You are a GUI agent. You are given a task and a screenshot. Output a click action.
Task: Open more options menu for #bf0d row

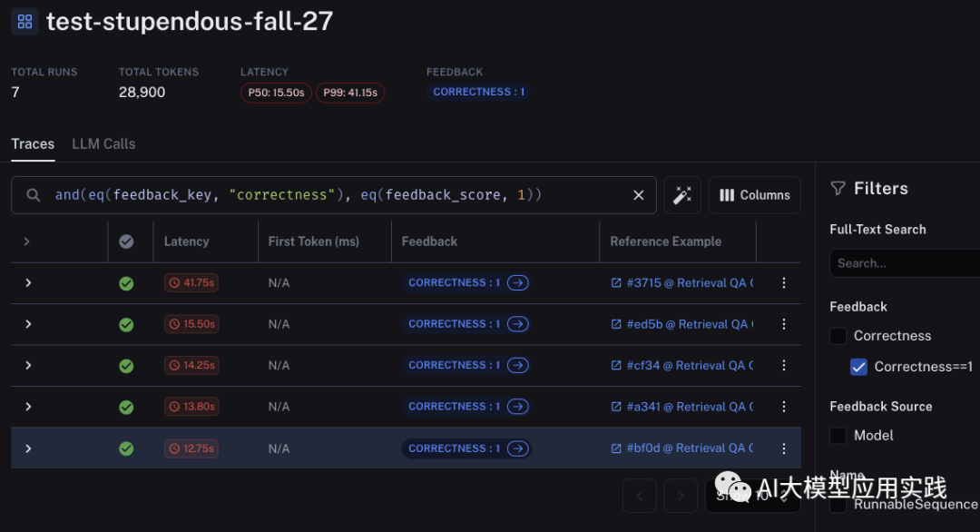pyautogui.click(x=784, y=448)
